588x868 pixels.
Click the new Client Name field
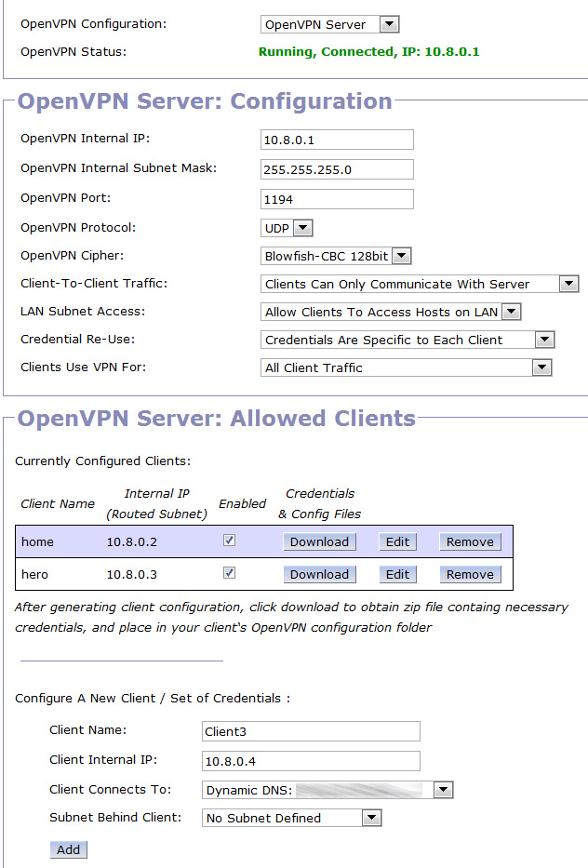(x=311, y=731)
